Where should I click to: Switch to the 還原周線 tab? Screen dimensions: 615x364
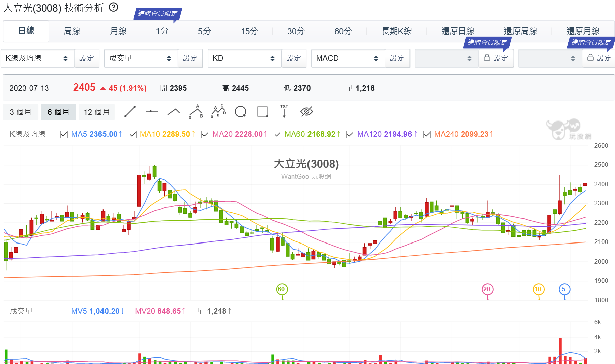[521, 31]
